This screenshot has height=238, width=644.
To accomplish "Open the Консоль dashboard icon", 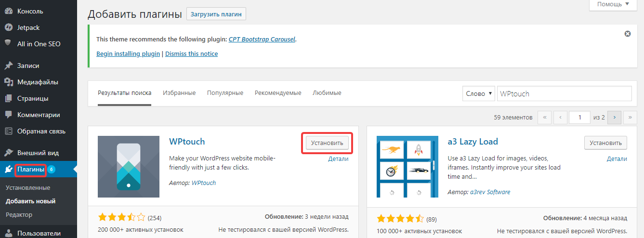I will pos(8,11).
